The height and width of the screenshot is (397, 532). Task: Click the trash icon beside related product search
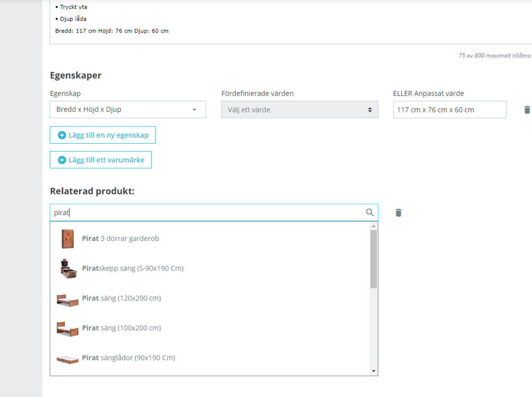398,212
